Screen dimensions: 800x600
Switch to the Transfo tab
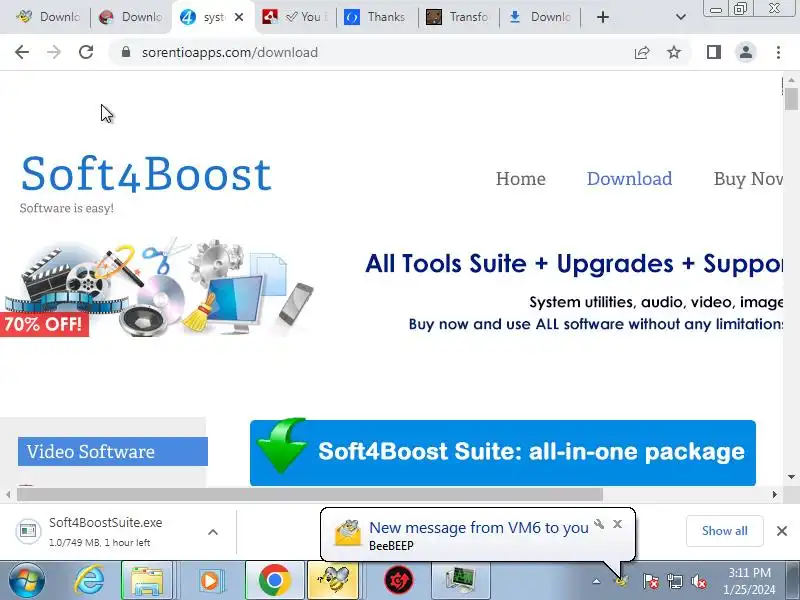[458, 17]
